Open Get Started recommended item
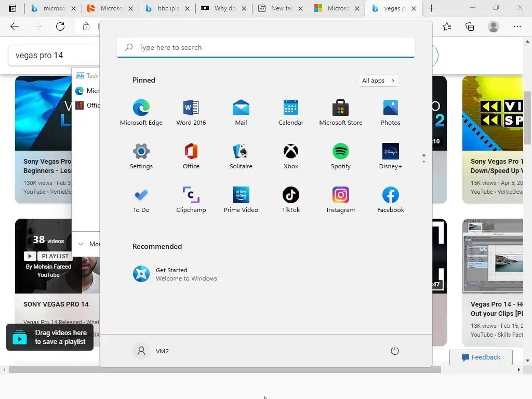This screenshot has width=532, height=399. [x=175, y=274]
